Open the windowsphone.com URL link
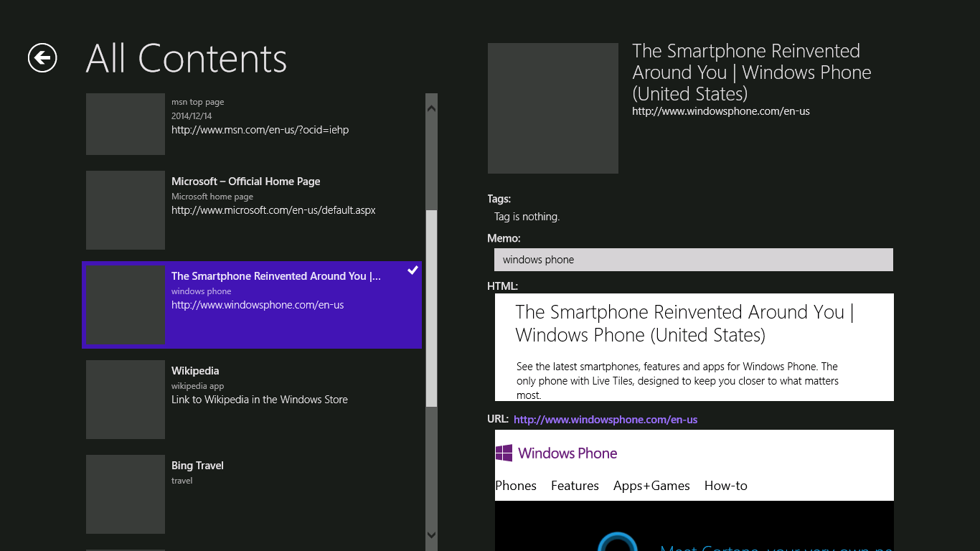The height and width of the screenshot is (551, 980). point(606,420)
